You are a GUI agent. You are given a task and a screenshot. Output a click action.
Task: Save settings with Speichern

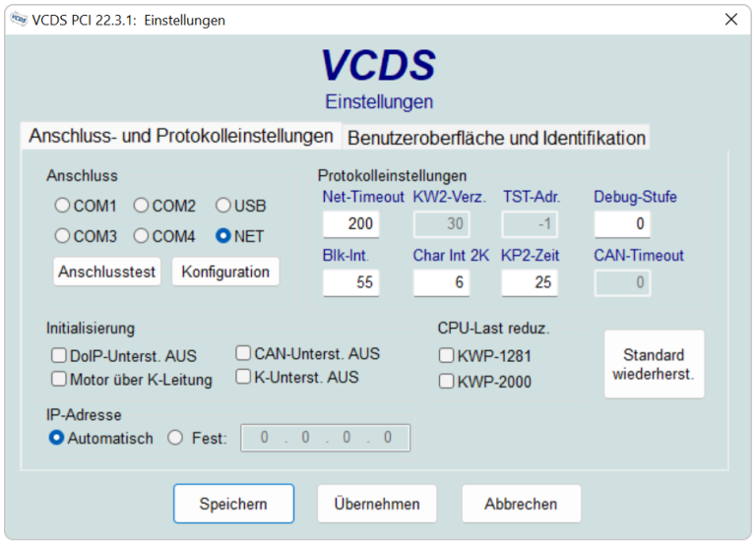tap(233, 504)
